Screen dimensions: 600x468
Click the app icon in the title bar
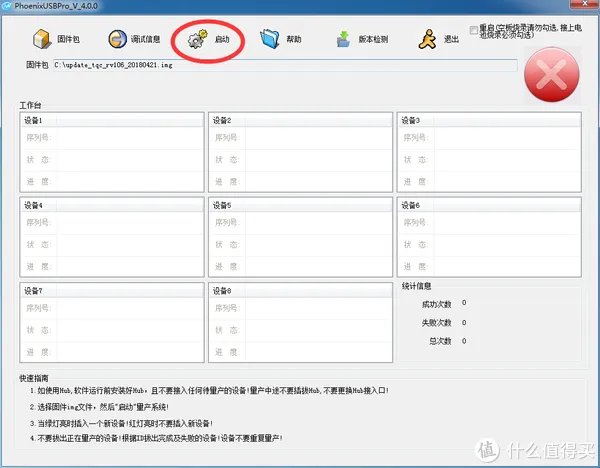point(7,6)
